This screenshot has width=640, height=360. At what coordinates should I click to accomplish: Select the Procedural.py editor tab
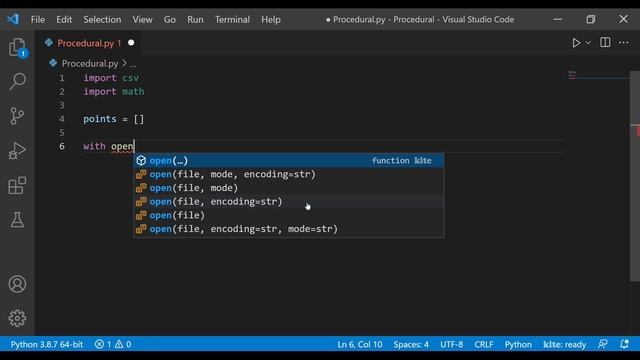click(89, 43)
